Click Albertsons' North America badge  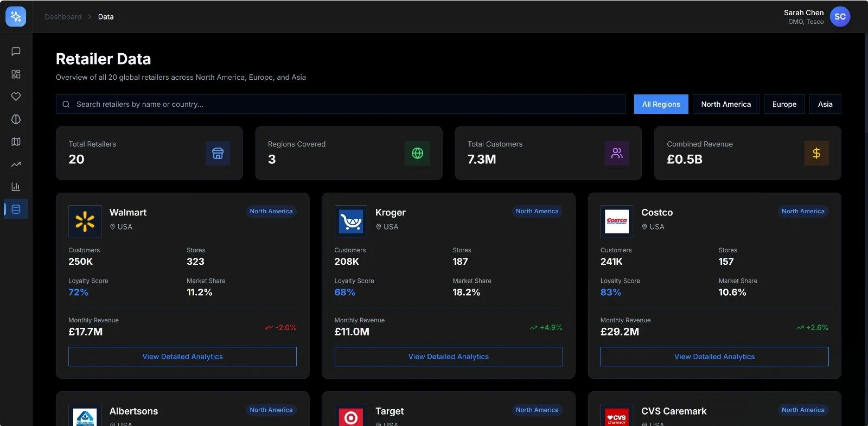click(x=271, y=410)
